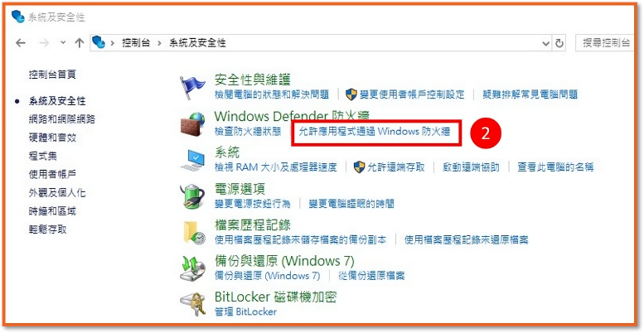Image resolution: width=644 pixels, height=333 pixels.
Task: Click the 備份與還原 green arrows icon
Action: [192, 268]
